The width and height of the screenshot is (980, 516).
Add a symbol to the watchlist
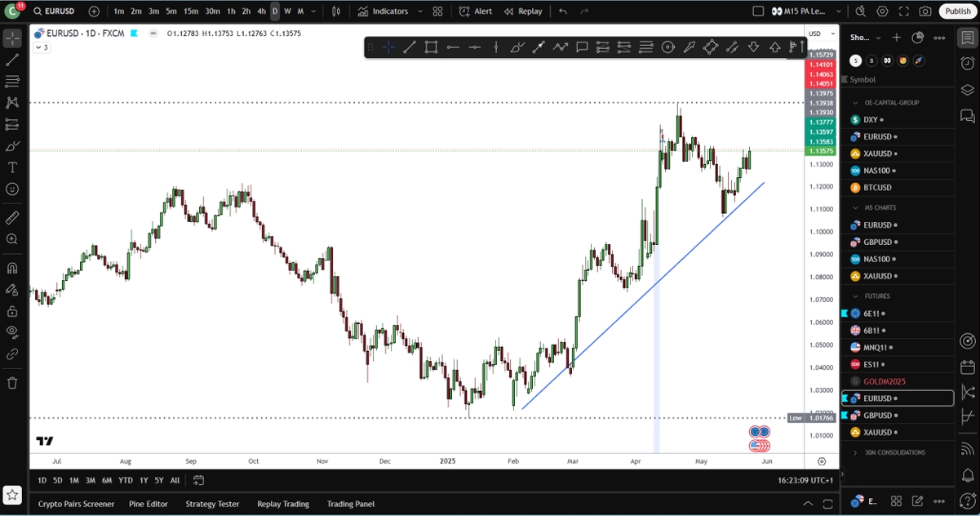[896, 38]
